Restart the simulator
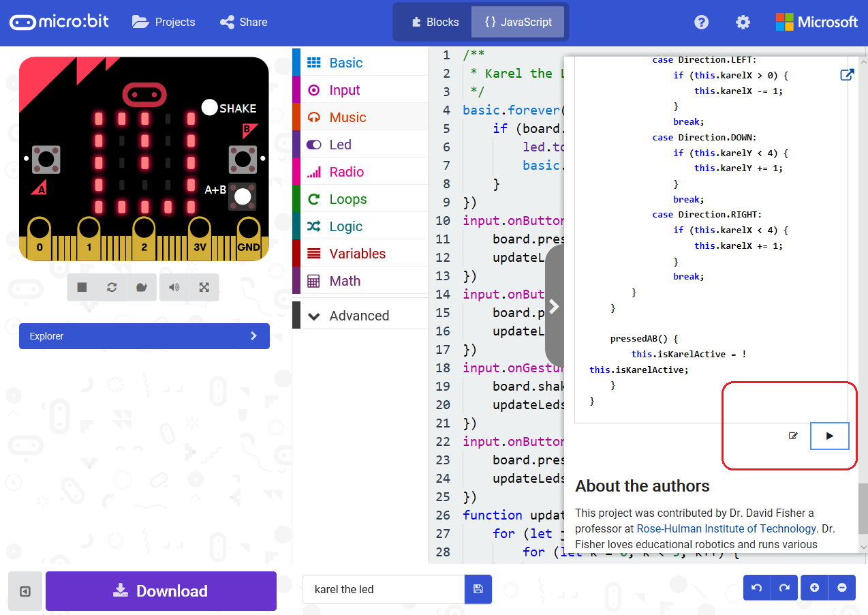Image resolution: width=868 pixels, height=615 pixels. click(112, 287)
